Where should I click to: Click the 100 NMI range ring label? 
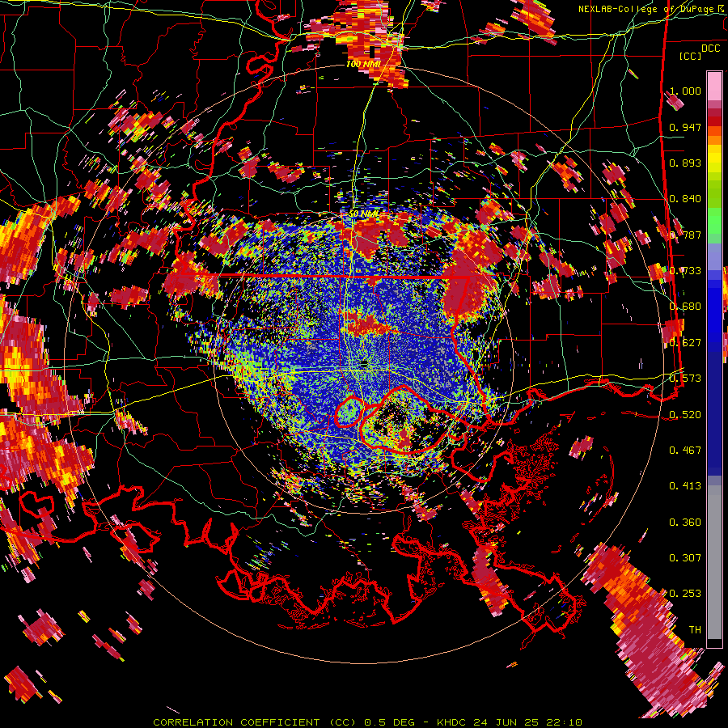point(363,64)
